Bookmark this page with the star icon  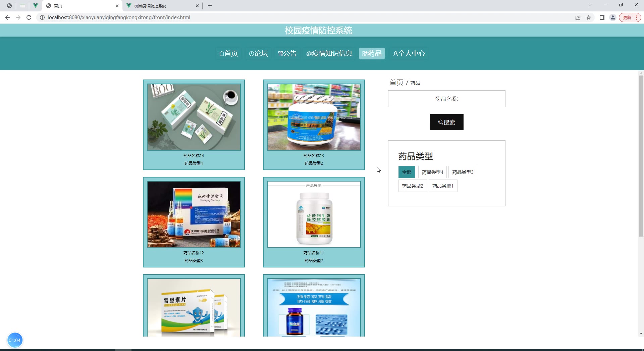[x=589, y=17]
